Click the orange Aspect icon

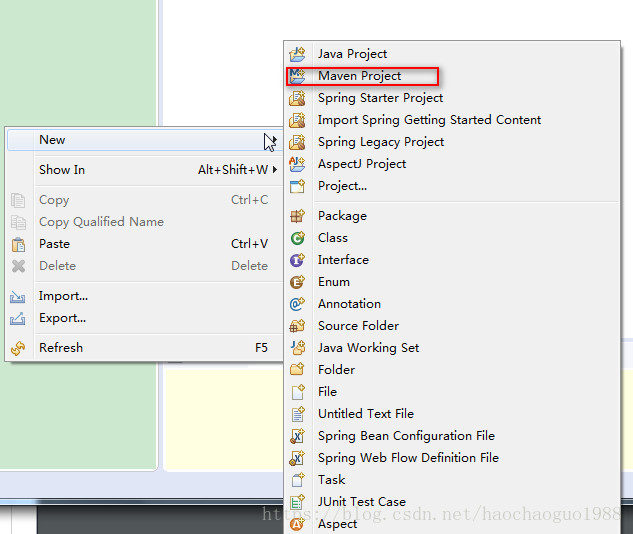(x=298, y=524)
